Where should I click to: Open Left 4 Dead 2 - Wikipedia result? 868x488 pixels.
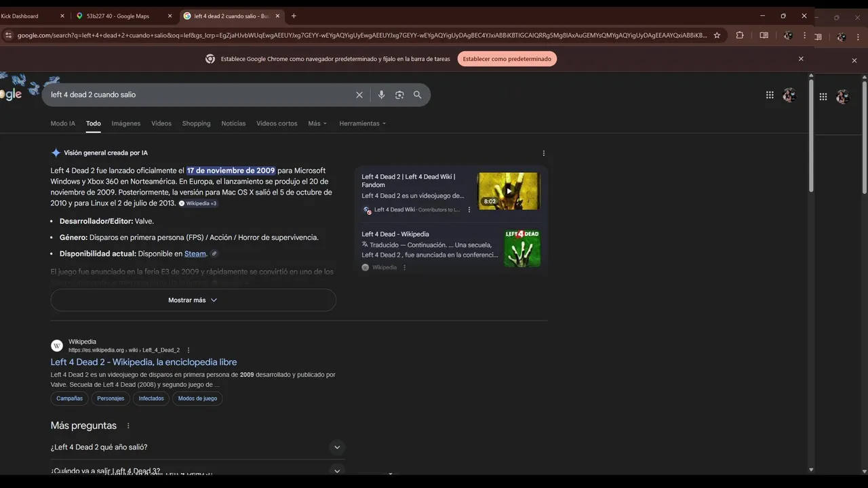tap(144, 362)
